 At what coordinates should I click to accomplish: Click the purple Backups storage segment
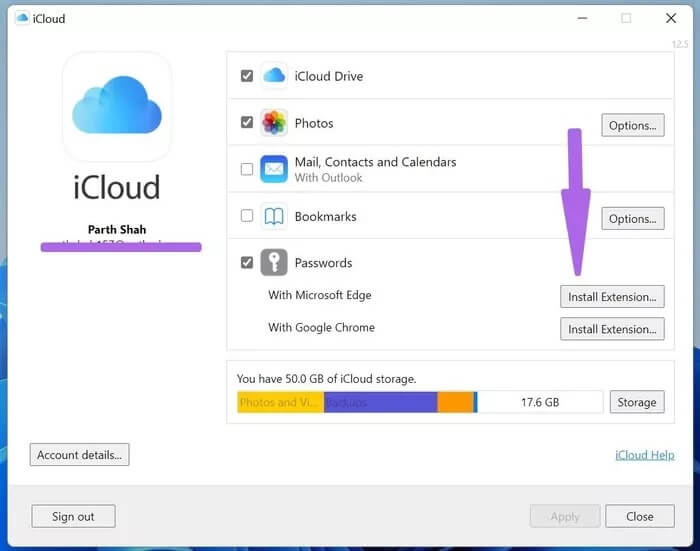pos(380,402)
